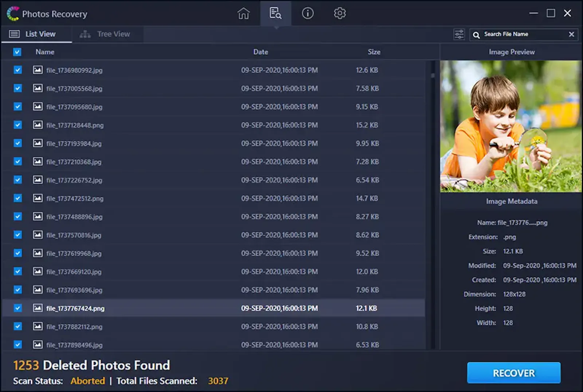The image size is (583, 392).
Task: Click the 12.6 KB size cell
Action: [367, 70]
